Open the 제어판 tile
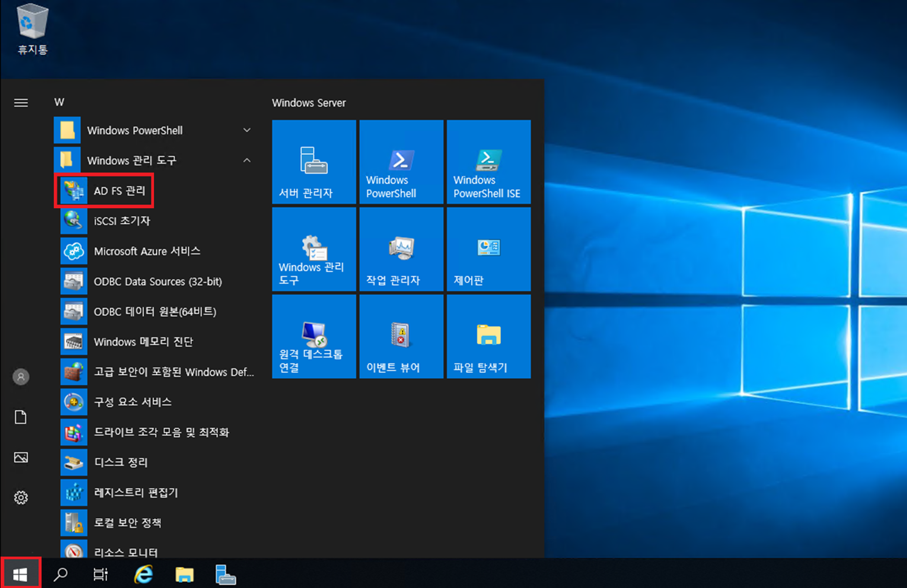The height and width of the screenshot is (588, 907). [x=489, y=249]
